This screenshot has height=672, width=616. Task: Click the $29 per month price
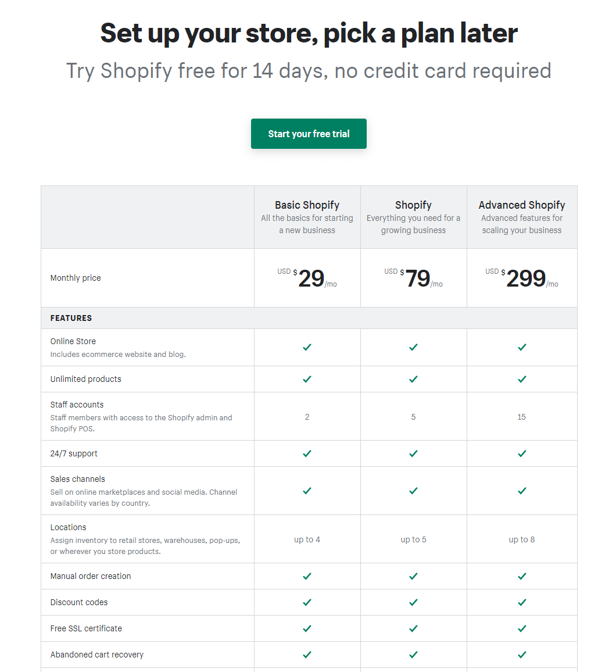[307, 278]
